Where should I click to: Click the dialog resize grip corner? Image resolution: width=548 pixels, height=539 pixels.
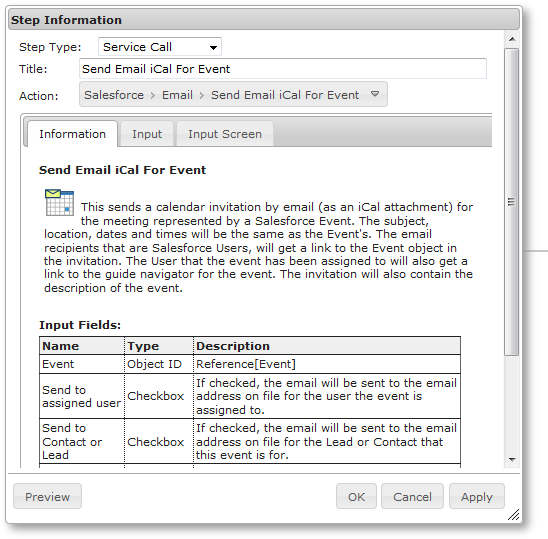tap(513, 515)
